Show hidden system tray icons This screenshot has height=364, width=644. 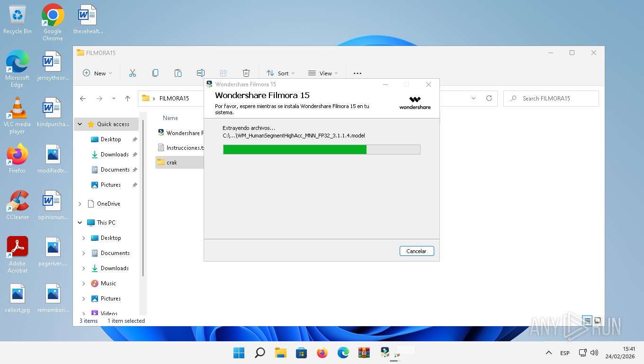pos(549,353)
